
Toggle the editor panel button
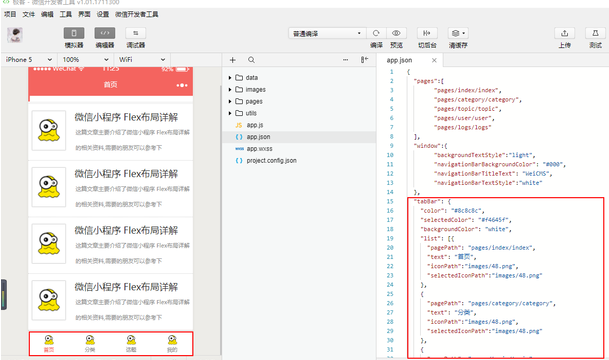tap(105, 33)
